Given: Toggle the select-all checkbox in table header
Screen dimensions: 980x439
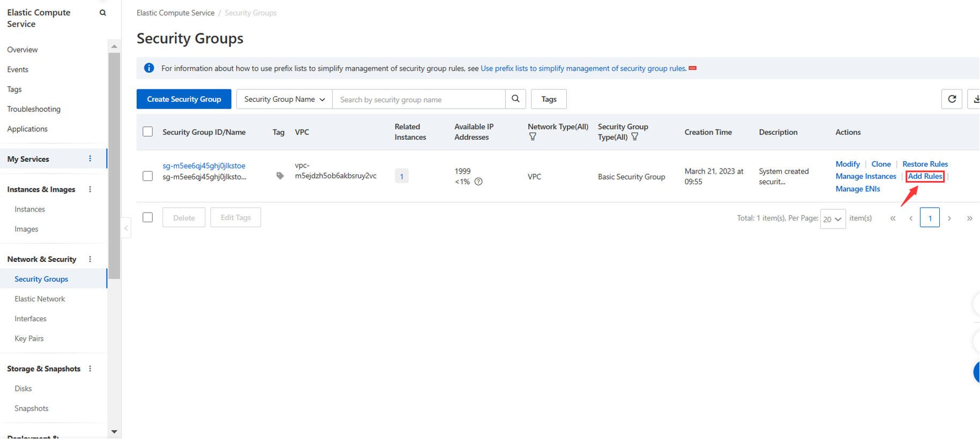Looking at the screenshot, I should 148,132.
